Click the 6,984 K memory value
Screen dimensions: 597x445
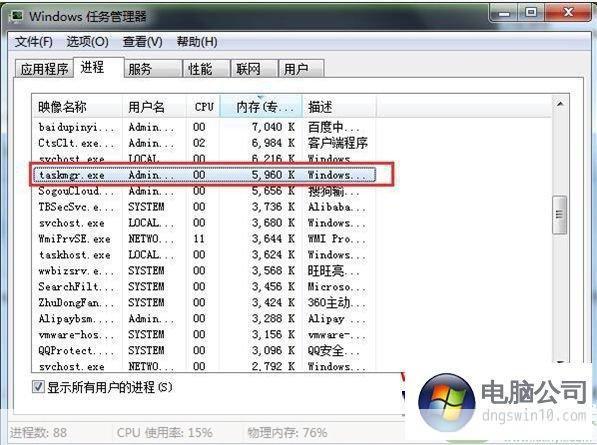click(273, 143)
